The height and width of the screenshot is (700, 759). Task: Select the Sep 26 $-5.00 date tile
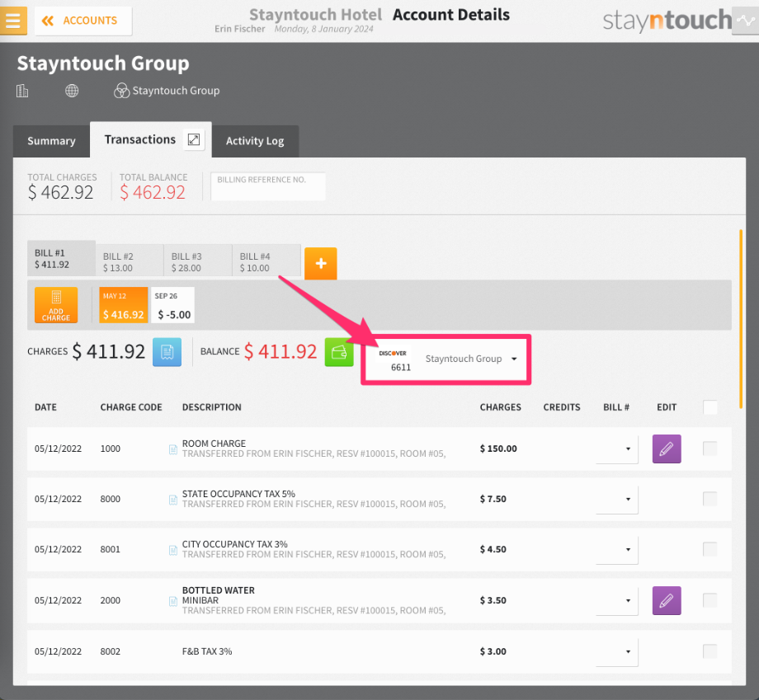(172, 305)
